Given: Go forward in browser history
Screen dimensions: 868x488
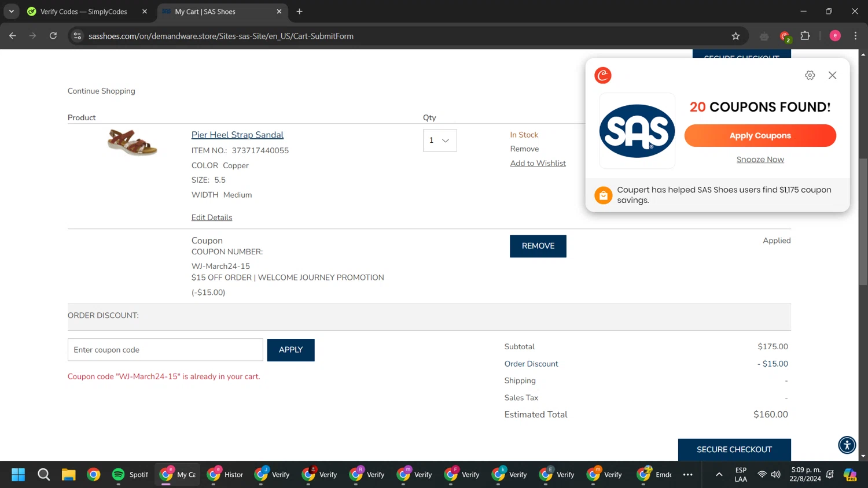Looking at the screenshot, I should pos(33,36).
